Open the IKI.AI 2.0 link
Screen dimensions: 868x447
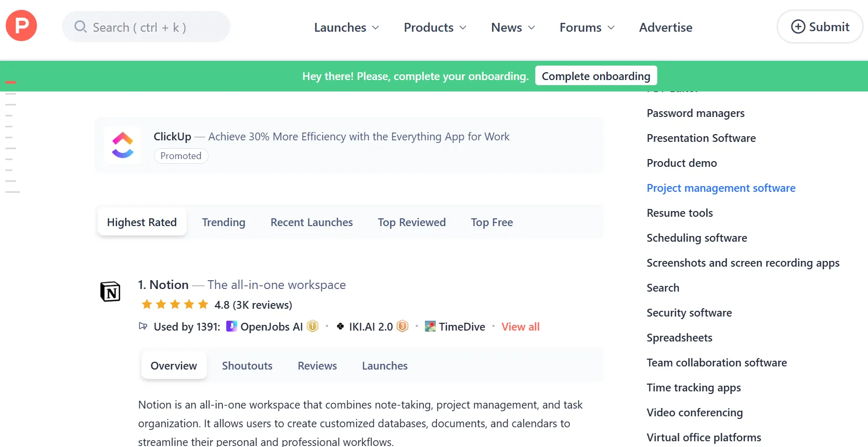(371, 326)
